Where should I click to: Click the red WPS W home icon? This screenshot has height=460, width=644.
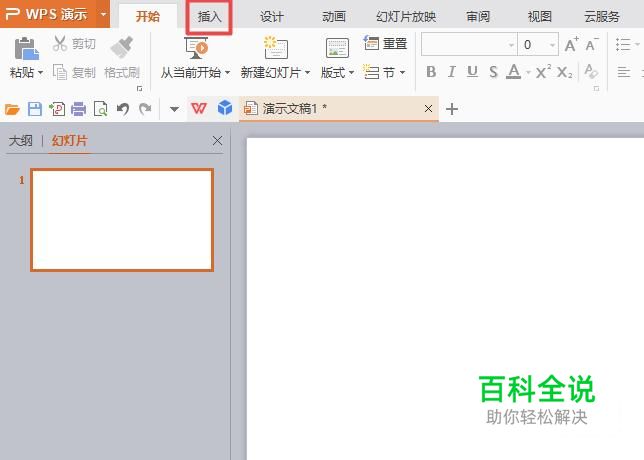(199, 108)
